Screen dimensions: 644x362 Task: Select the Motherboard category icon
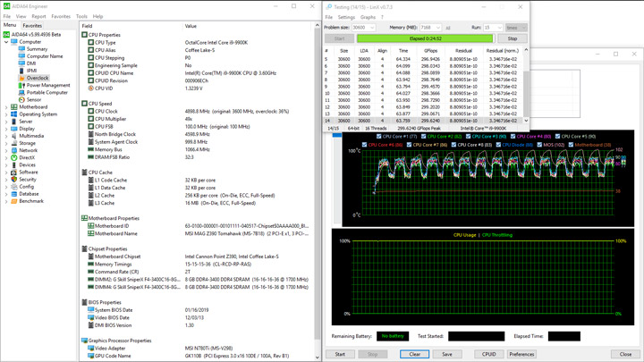[x=14, y=106]
